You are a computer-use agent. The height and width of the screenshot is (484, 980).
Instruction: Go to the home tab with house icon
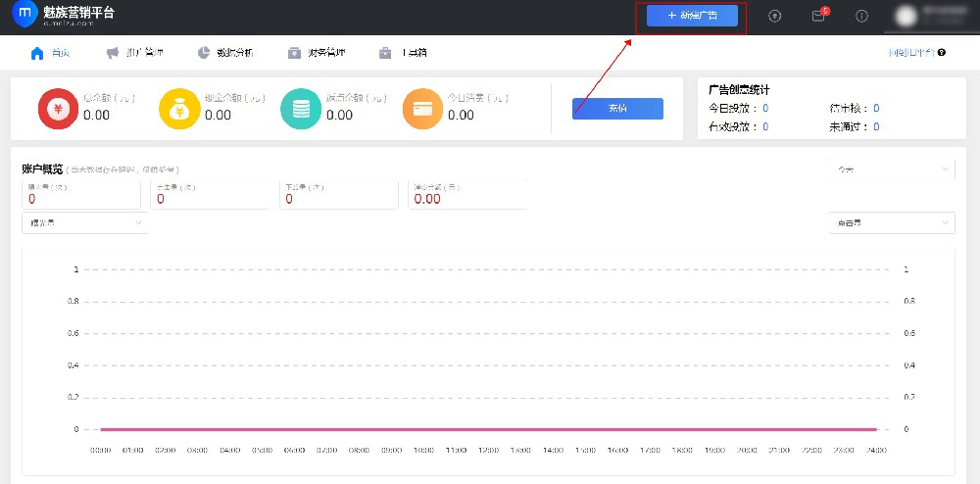[x=51, y=53]
